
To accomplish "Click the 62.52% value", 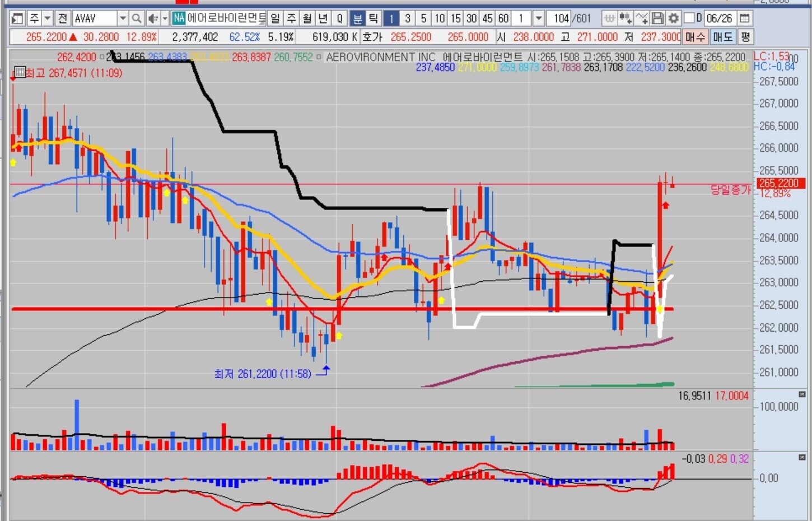I will tap(245, 37).
